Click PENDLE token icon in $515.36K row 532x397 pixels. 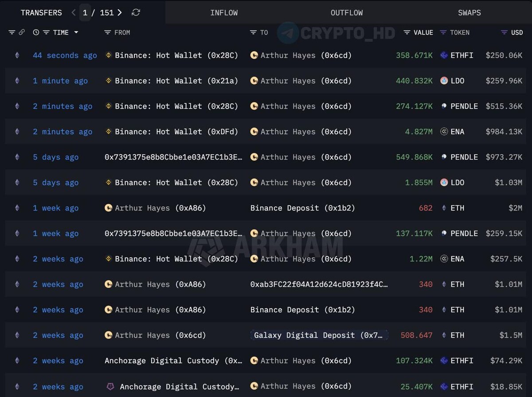tap(444, 106)
